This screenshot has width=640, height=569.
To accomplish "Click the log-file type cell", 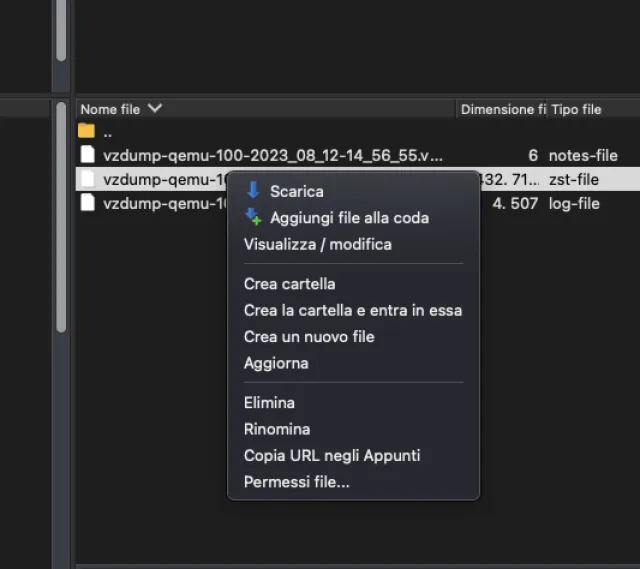I will (x=574, y=203).
